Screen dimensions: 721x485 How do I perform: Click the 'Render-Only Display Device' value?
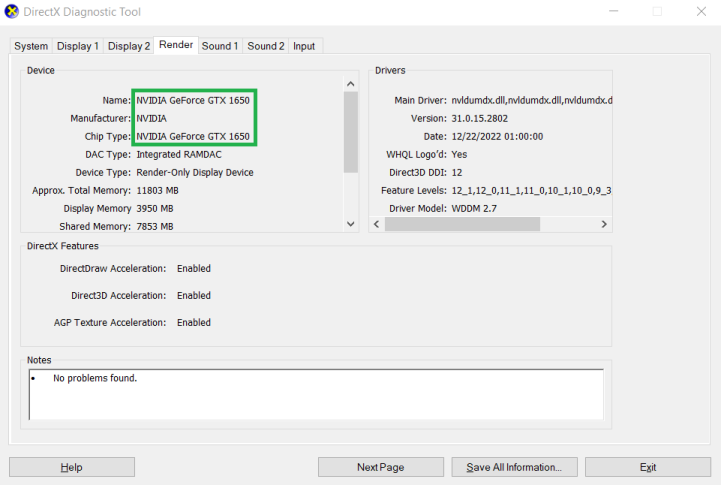pyautogui.click(x=195, y=172)
